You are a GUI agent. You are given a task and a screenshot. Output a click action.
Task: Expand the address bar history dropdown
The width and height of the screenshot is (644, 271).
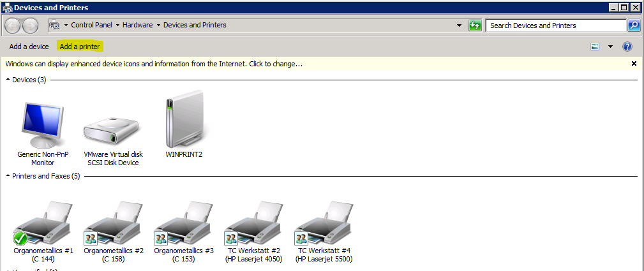point(459,26)
